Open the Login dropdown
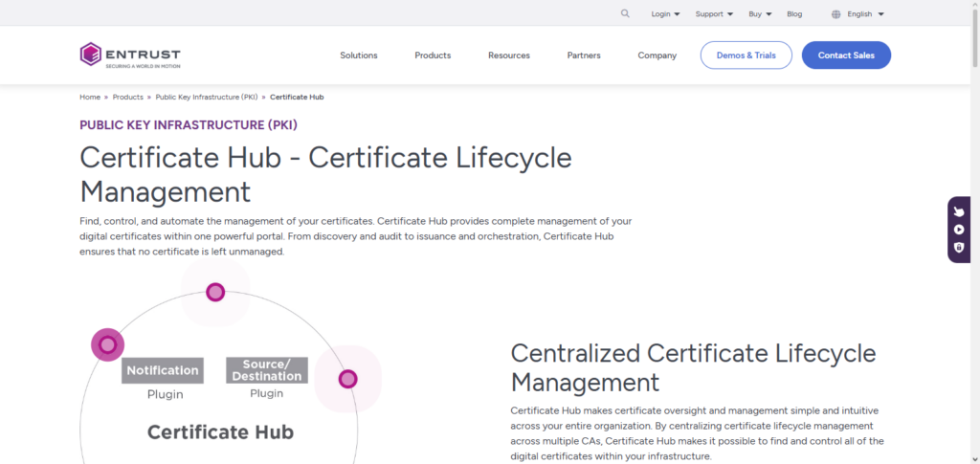Viewport: 980px width, 464px height. 665,13
